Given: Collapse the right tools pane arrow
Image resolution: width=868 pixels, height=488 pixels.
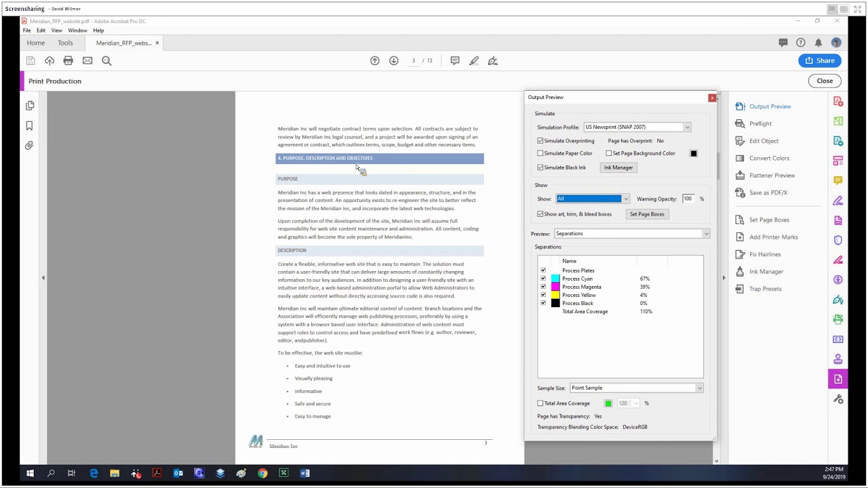Looking at the screenshot, I should (724, 277).
